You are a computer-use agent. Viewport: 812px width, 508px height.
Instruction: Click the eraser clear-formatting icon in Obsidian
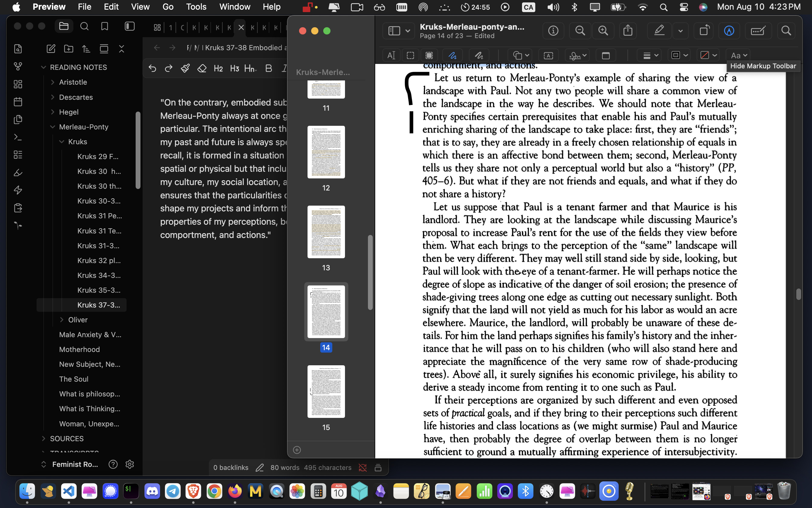point(202,69)
